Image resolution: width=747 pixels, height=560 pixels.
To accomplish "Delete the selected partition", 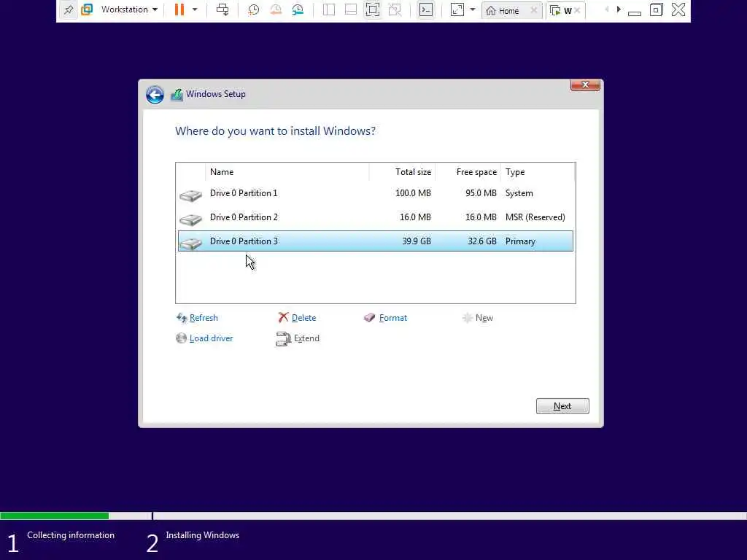I will (x=303, y=318).
